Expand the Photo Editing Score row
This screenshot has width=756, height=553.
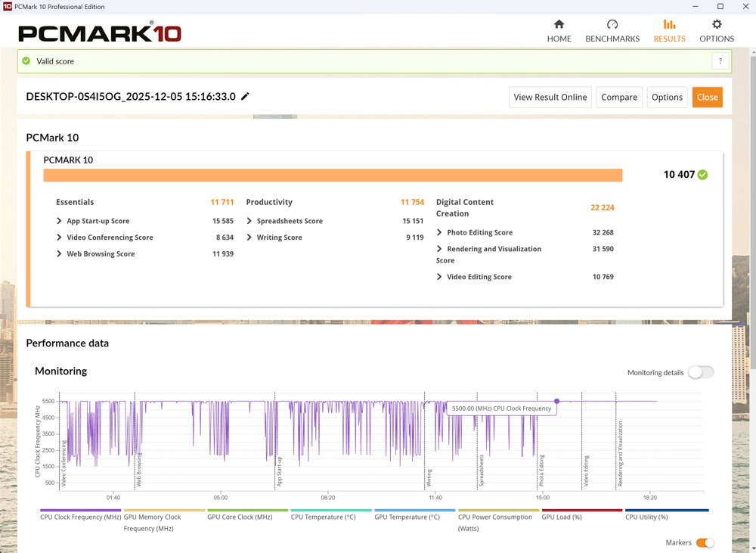[x=440, y=232]
